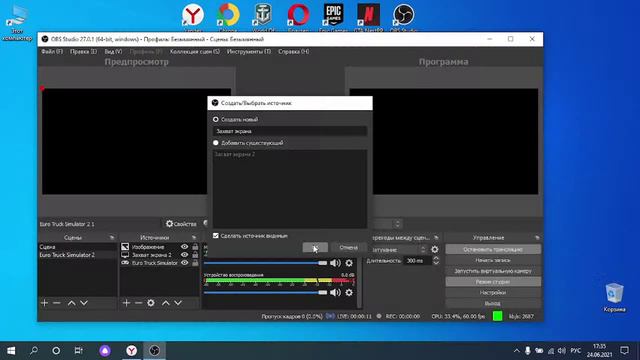The height and width of the screenshot is (360, 640).
Task: Click Отмена in the source dialog
Action: click(x=348, y=247)
